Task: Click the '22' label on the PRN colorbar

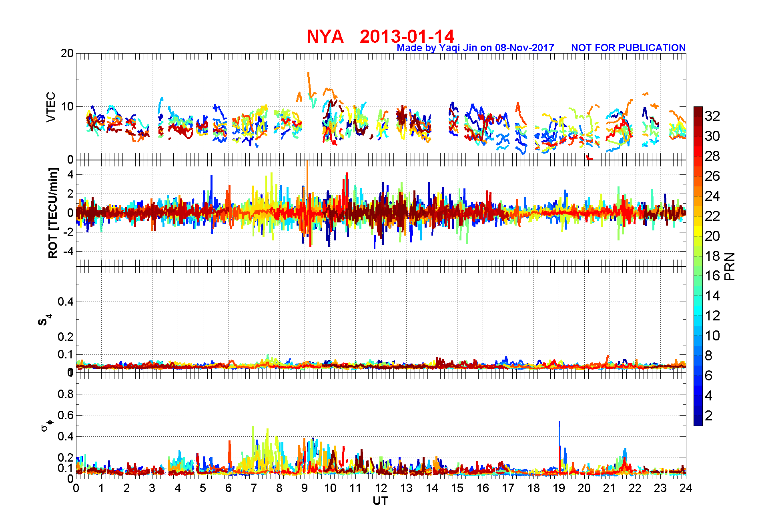Action: click(x=712, y=216)
